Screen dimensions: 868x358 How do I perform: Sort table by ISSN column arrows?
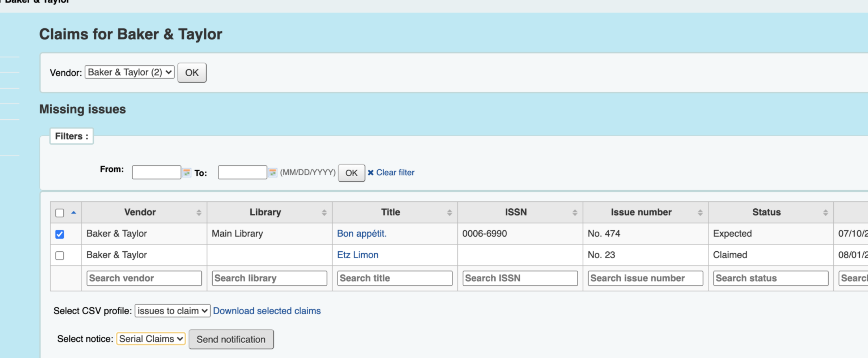(575, 213)
